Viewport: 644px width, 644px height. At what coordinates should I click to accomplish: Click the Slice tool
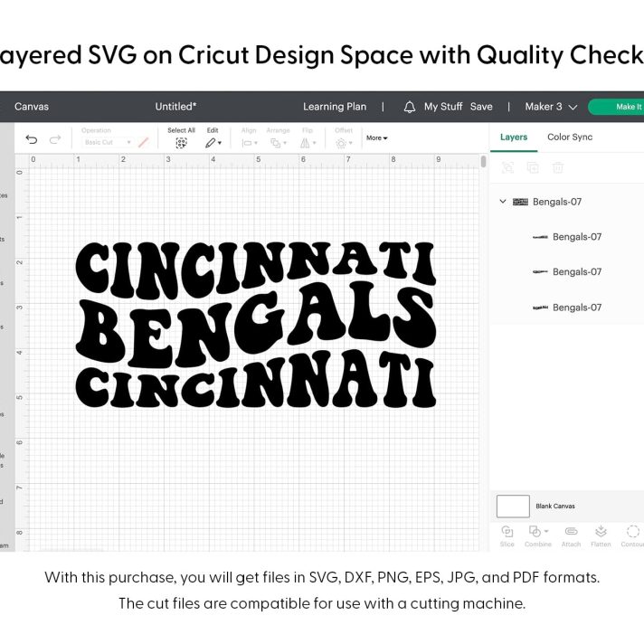pyautogui.click(x=507, y=535)
